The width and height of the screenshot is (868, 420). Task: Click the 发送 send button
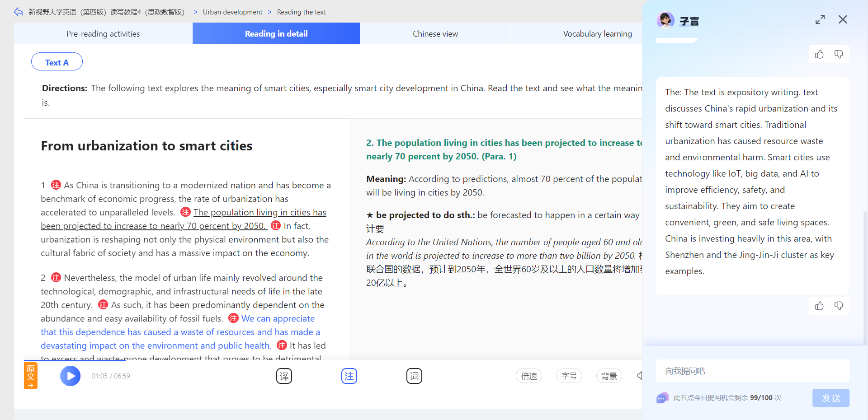tap(831, 398)
